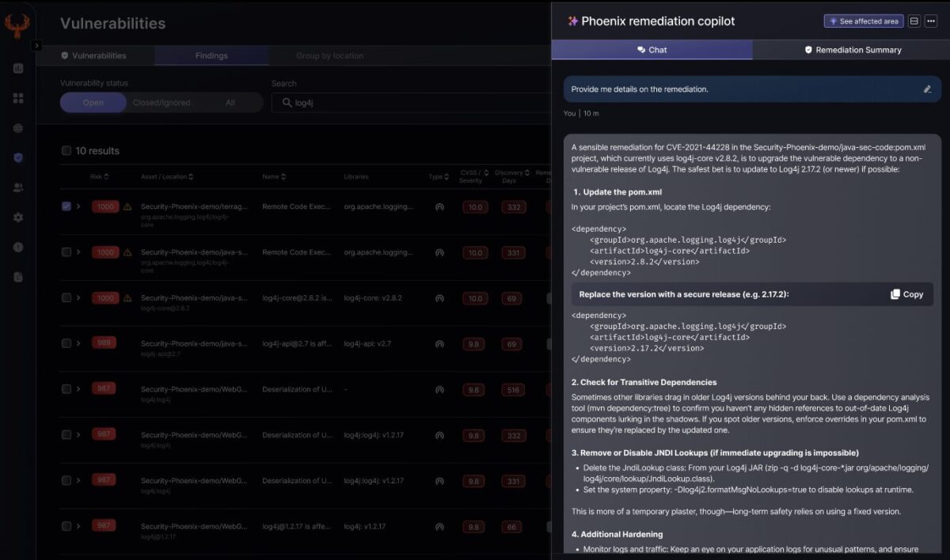
Task: Open the shield vulnerabilities icon in sidebar
Action: click(18, 157)
